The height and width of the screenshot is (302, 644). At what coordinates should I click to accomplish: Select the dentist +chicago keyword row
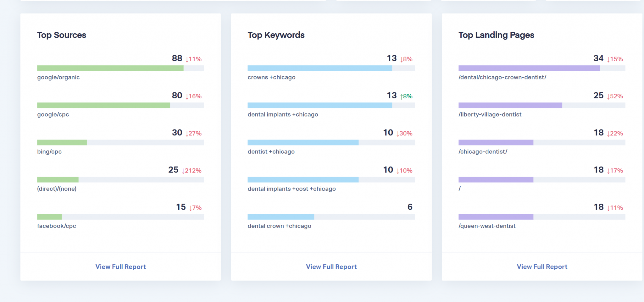(x=271, y=151)
